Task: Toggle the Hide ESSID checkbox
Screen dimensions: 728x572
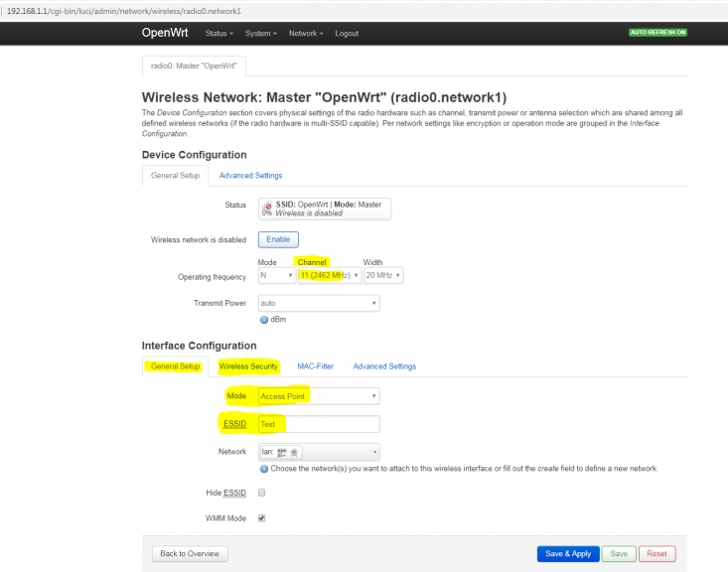Action: (262, 493)
